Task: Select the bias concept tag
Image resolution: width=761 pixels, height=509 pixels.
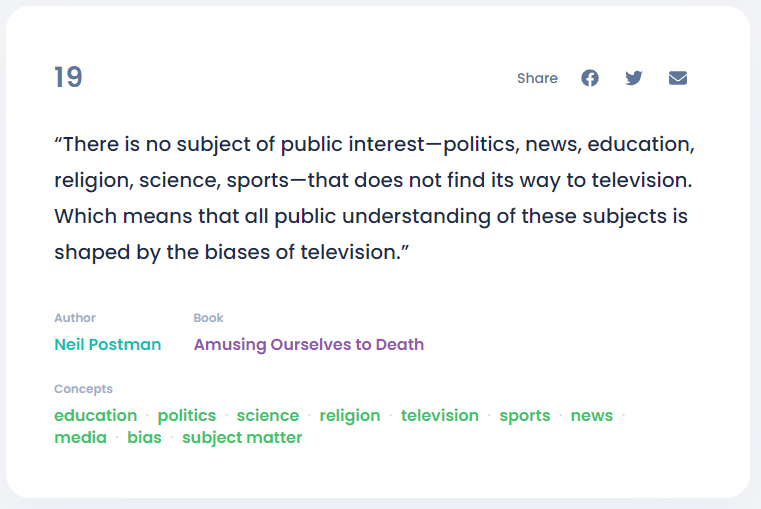Action: tap(144, 438)
